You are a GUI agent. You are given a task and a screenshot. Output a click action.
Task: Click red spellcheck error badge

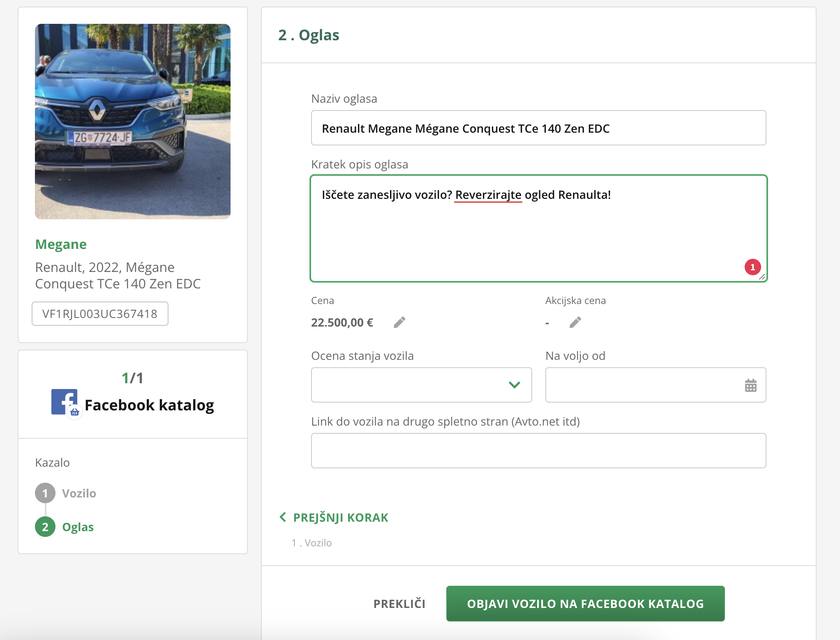point(752,267)
